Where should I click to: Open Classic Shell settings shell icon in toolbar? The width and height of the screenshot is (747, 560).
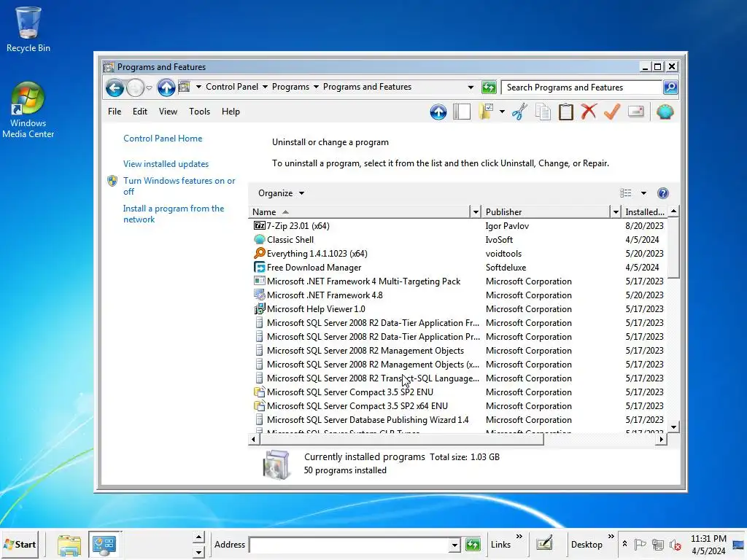tap(665, 112)
